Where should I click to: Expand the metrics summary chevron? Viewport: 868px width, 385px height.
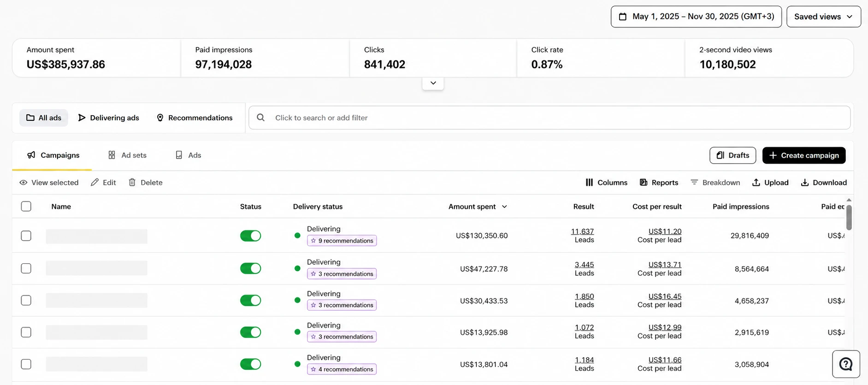pos(433,83)
